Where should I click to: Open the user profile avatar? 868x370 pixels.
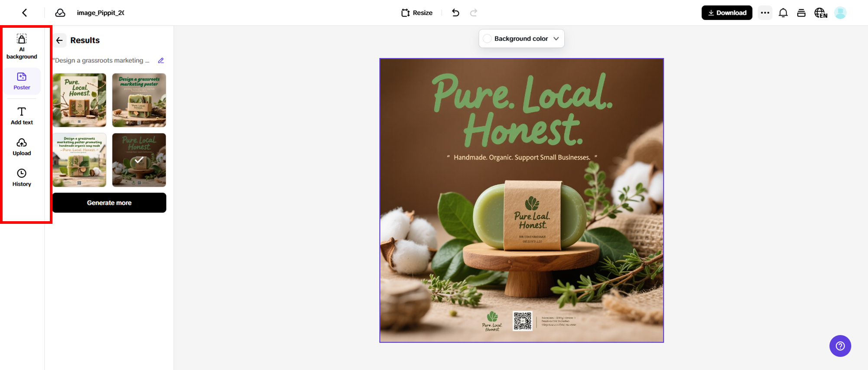840,13
